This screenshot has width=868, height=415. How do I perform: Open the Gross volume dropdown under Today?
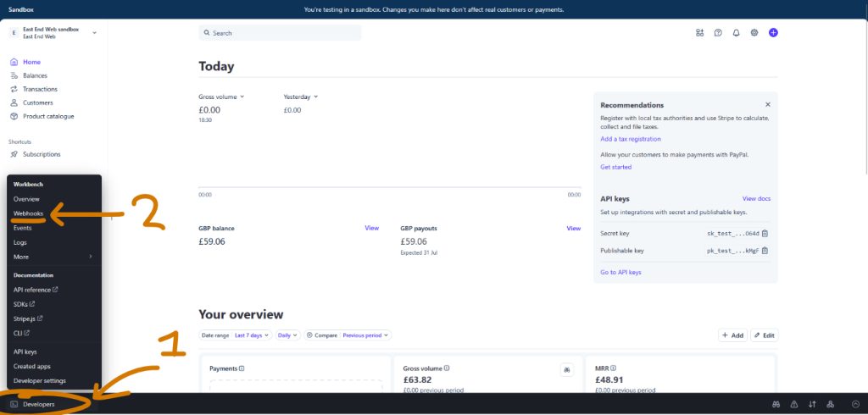221,97
